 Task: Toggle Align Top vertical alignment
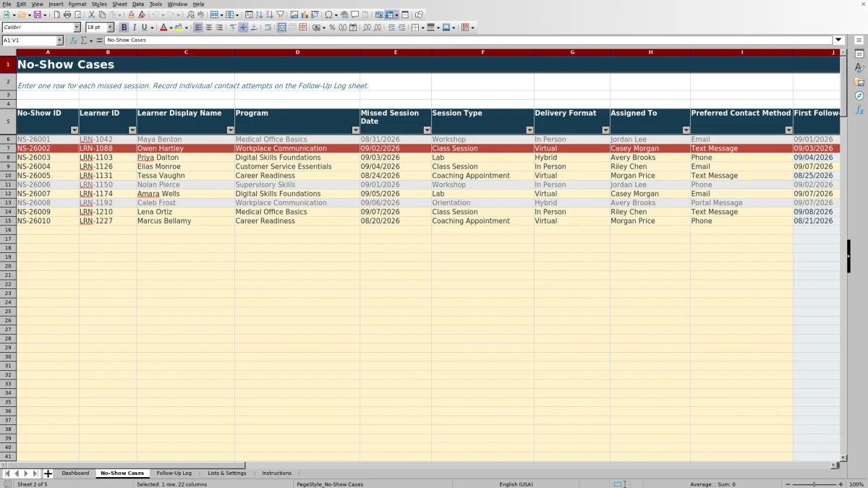(233, 27)
